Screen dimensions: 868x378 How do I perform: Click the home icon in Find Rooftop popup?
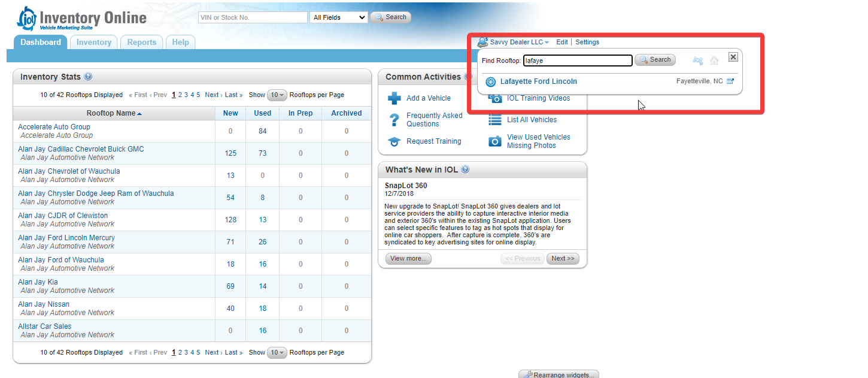click(x=714, y=61)
